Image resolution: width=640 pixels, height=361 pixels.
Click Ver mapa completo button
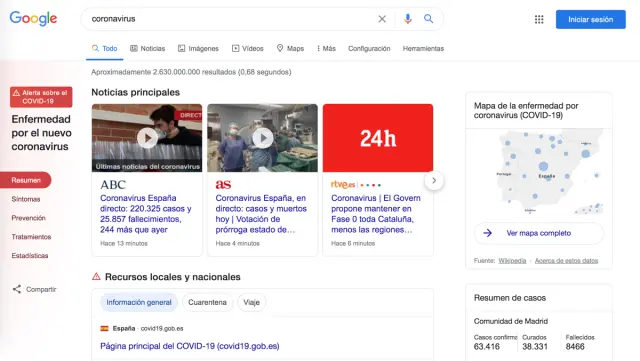(539, 233)
